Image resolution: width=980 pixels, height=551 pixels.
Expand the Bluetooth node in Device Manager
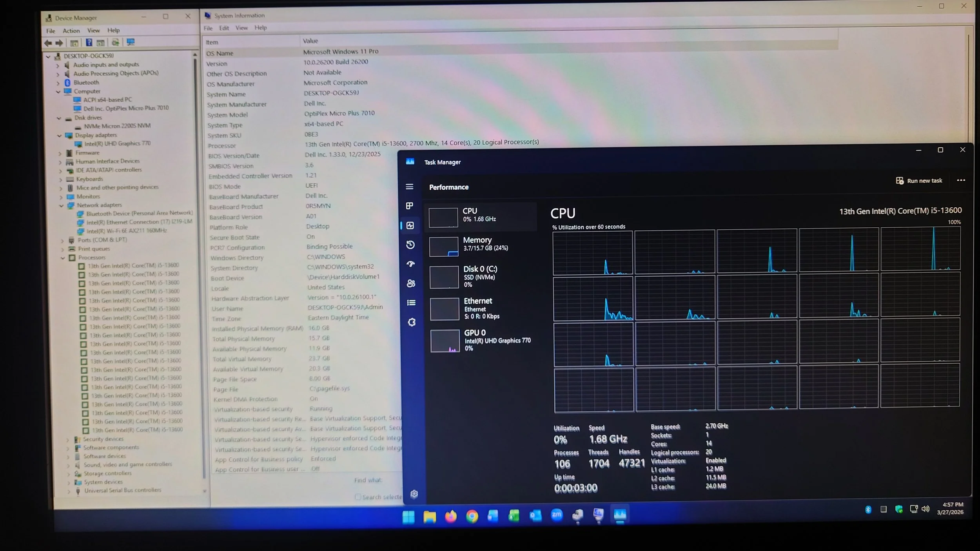pos(58,83)
